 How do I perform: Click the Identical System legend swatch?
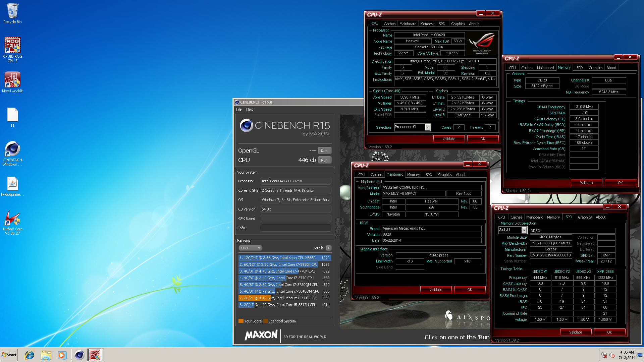266,321
